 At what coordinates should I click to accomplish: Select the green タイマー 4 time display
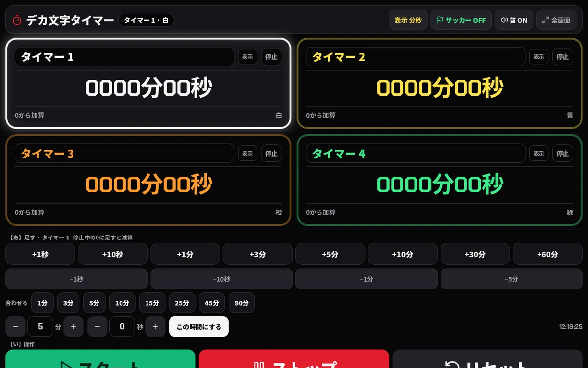point(440,185)
